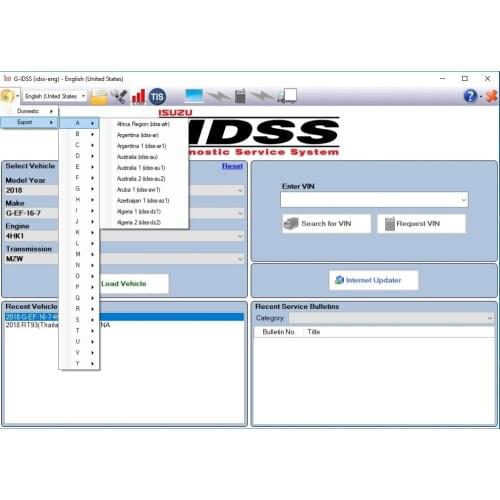Click the Load Vehicle button
The width and height of the screenshot is (500, 500).
point(134,284)
